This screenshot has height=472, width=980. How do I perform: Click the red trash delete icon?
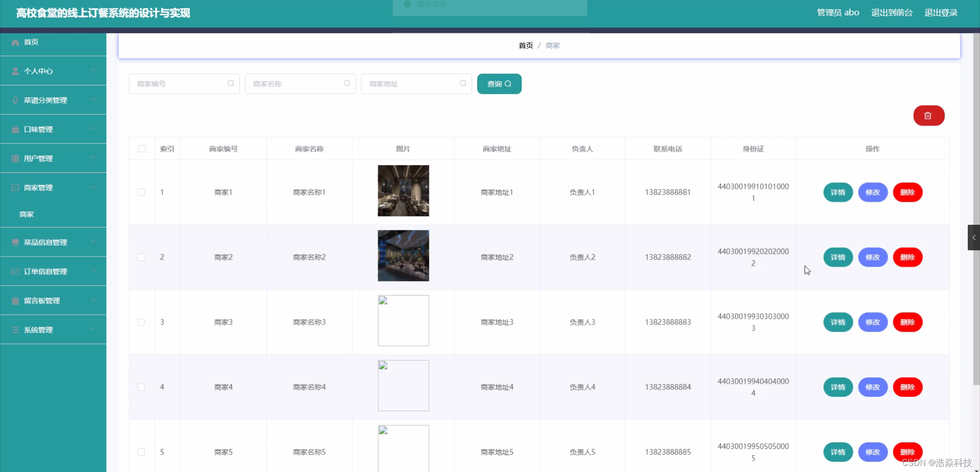(x=928, y=115)
